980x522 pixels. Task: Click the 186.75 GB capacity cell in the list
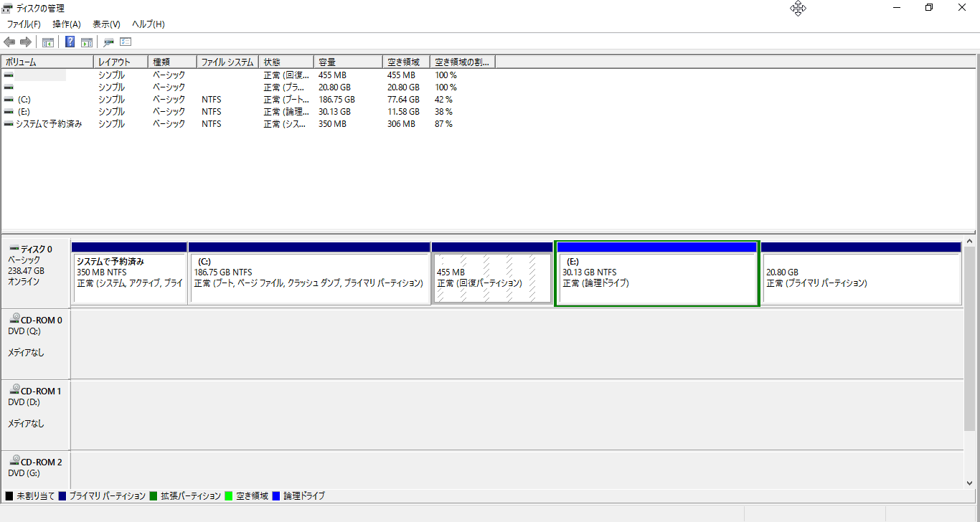tap(336, 100)
